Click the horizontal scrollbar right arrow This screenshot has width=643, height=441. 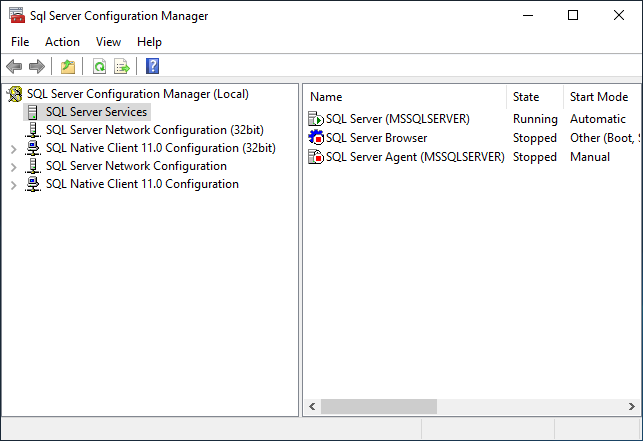tap(629, 407)
